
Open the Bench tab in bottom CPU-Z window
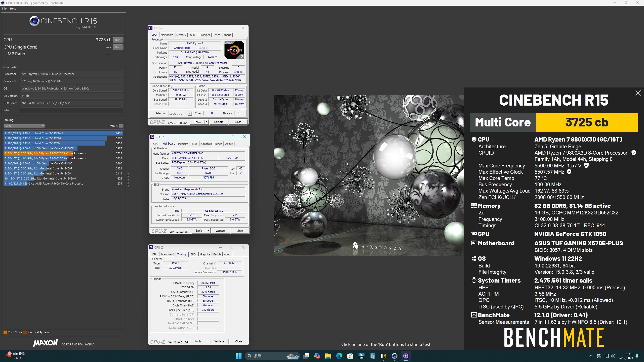pyautogui.click(x=217, y=254)
